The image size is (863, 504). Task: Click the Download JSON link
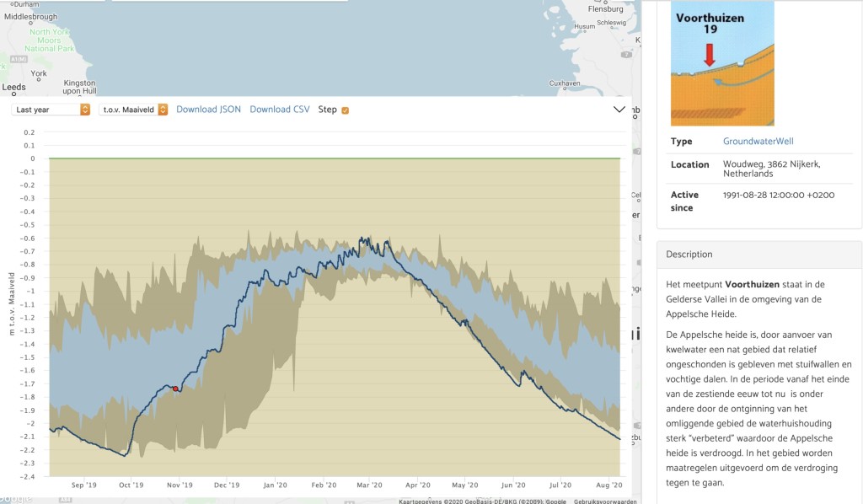(209, 110)
